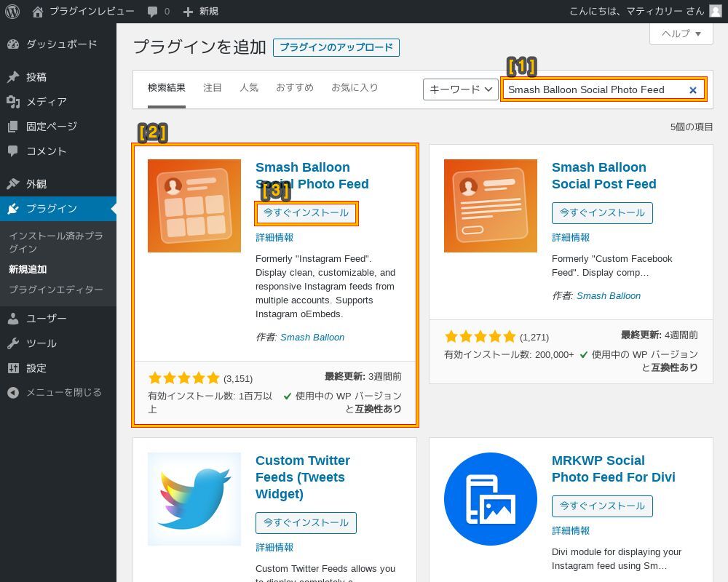Viewport: 728px width, 582px height.
Task: Open 詳細情報 for Social Photo Feed
Action: 274,238
